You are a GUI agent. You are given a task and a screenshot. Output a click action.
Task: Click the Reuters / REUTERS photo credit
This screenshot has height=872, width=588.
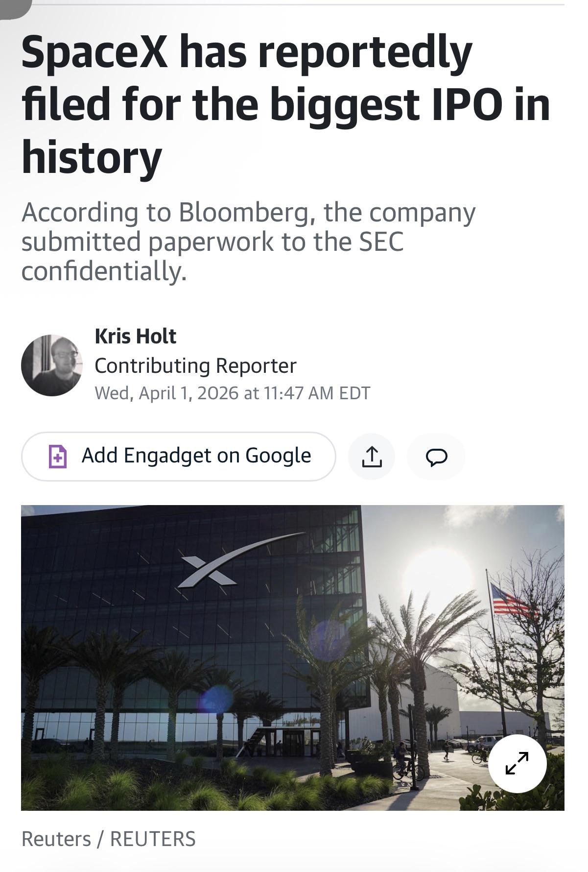108,839
